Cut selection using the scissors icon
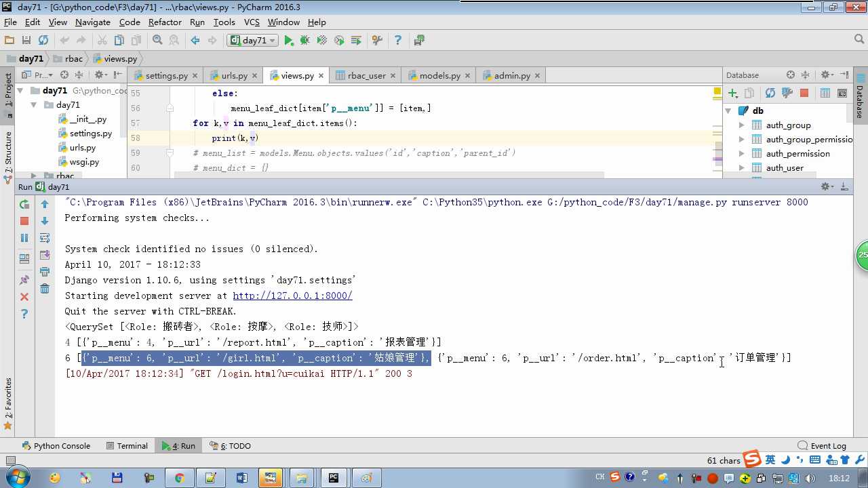 click(x=102, y=41)
